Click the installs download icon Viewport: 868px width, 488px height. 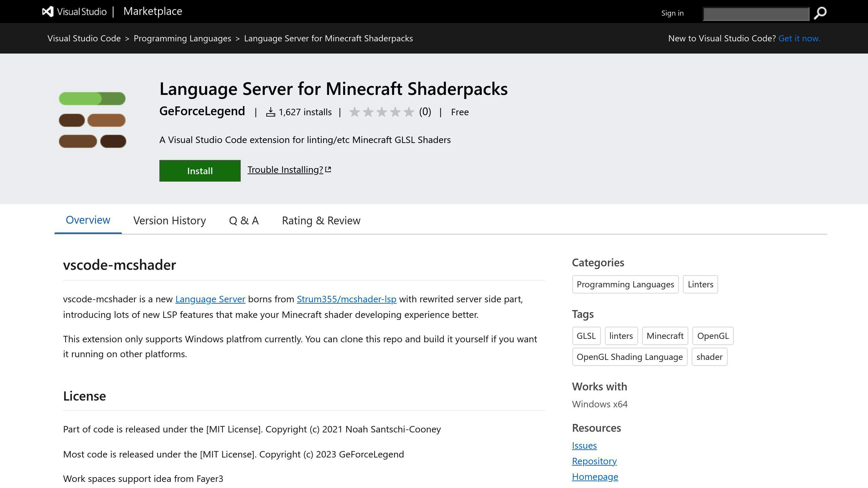271,112
